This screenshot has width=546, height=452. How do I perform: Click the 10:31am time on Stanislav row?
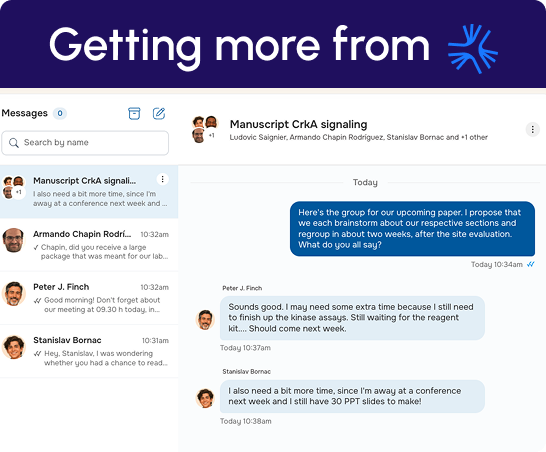tap(155, 341)
